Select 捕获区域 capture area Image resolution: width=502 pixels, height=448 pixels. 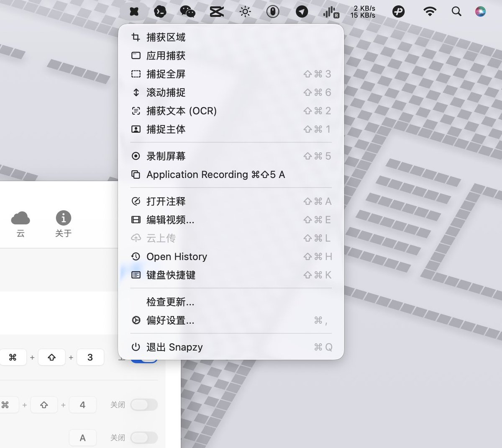coord(231,37)
